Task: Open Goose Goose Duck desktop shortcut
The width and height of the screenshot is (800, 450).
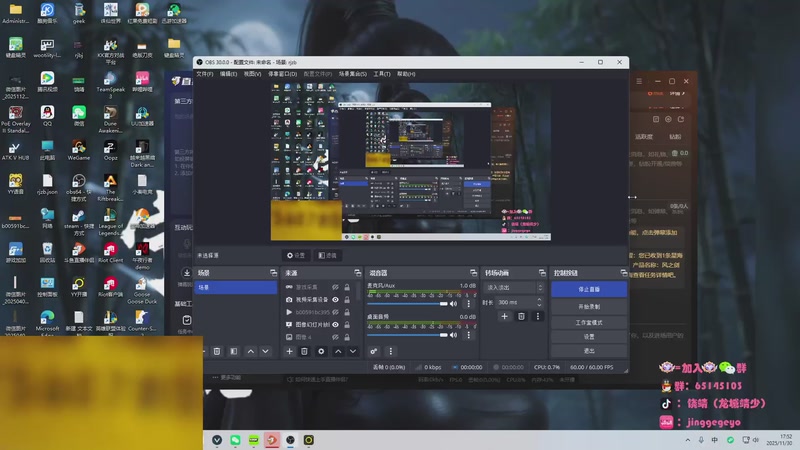Action: [142, 290]
